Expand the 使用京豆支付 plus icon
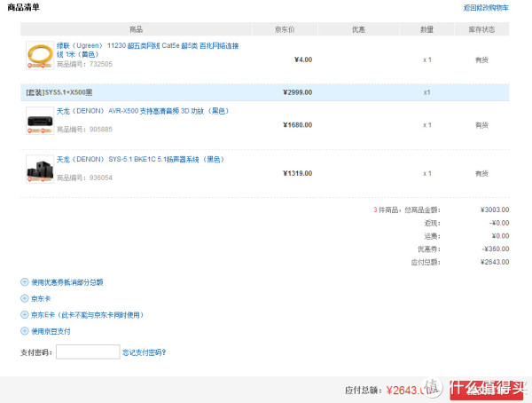This screenshot has width=532, height=403. [x=25, y=331]
